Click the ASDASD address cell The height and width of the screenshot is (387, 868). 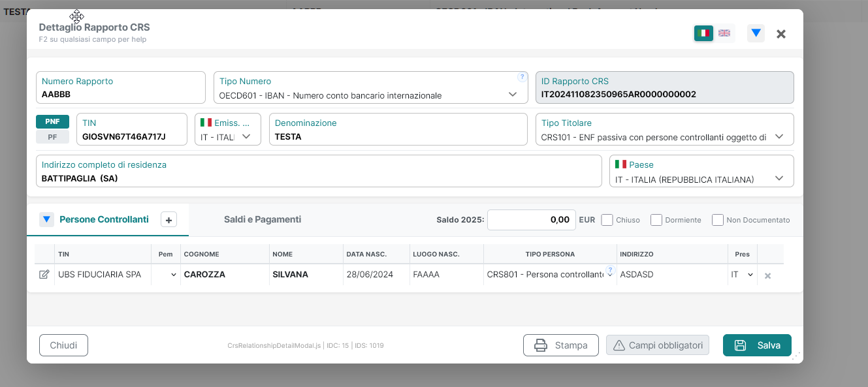click(x=673, y=275)
